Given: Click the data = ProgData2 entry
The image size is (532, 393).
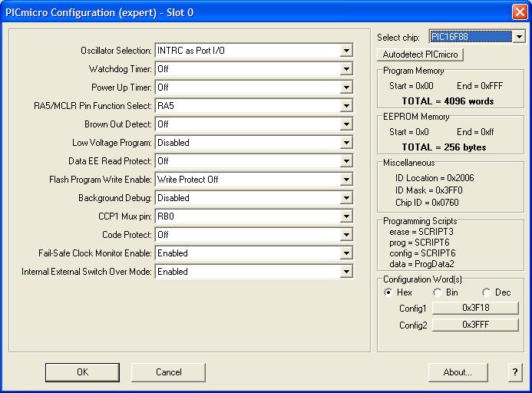Looking at the screenshot, I should click(x=421, y=264).
